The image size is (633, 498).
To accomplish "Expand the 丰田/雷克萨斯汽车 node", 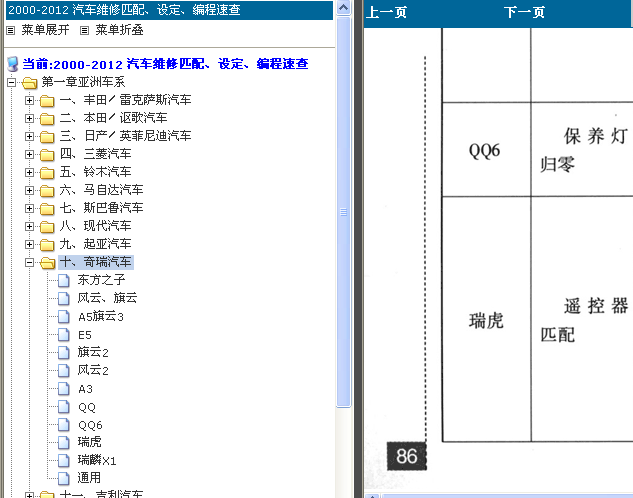I will pyautogui.click(x=29, y=100).
